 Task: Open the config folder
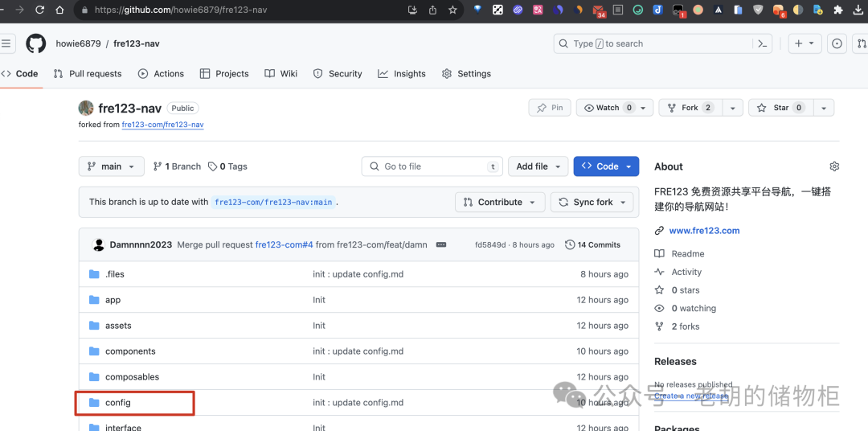click(118, 403)
